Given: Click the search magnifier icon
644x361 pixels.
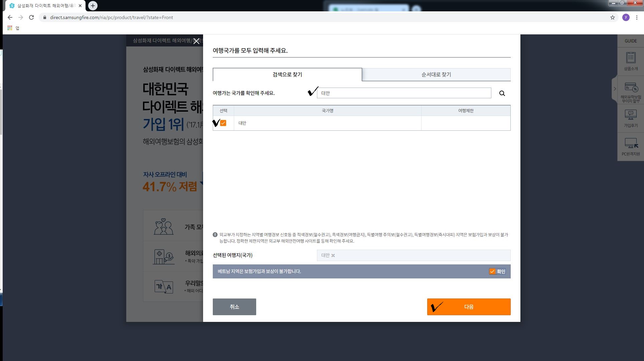Looking at the screenshot, I should [502, 93].
